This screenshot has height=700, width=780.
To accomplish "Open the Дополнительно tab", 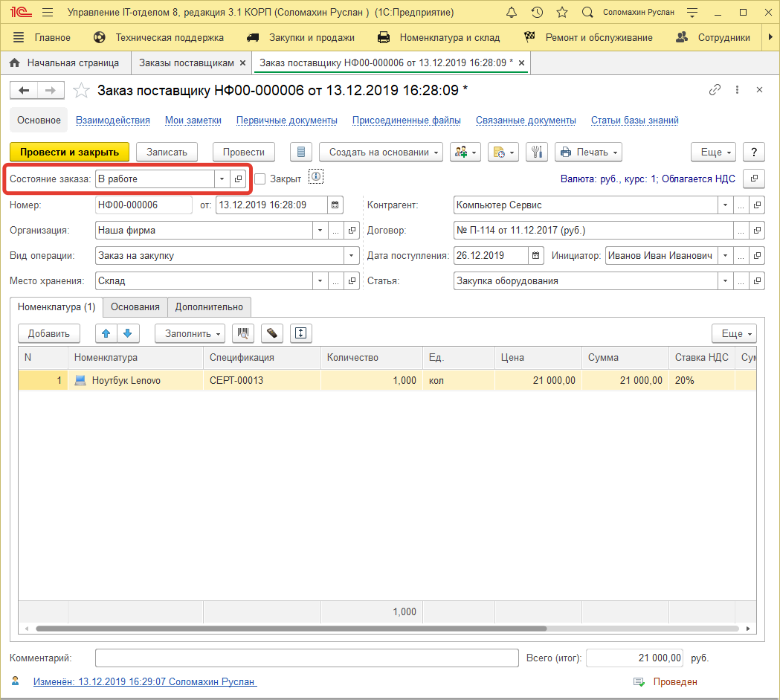I will (209, 306).
